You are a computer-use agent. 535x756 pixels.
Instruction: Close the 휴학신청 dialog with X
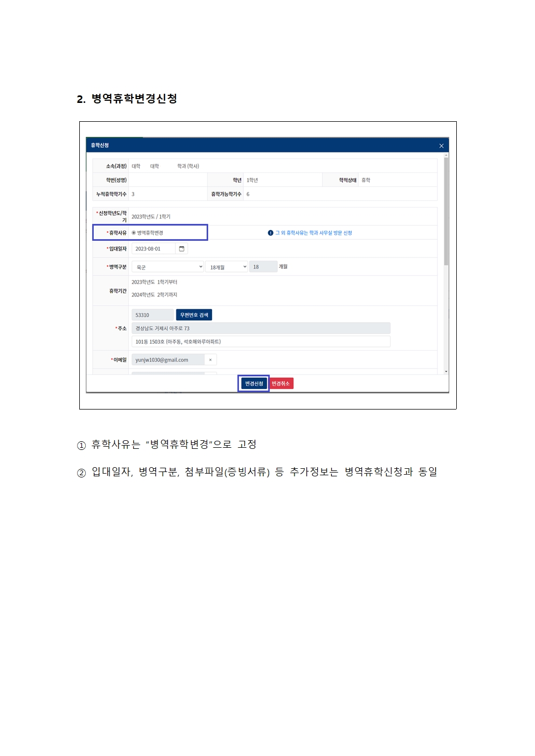(x=441, y=146)
